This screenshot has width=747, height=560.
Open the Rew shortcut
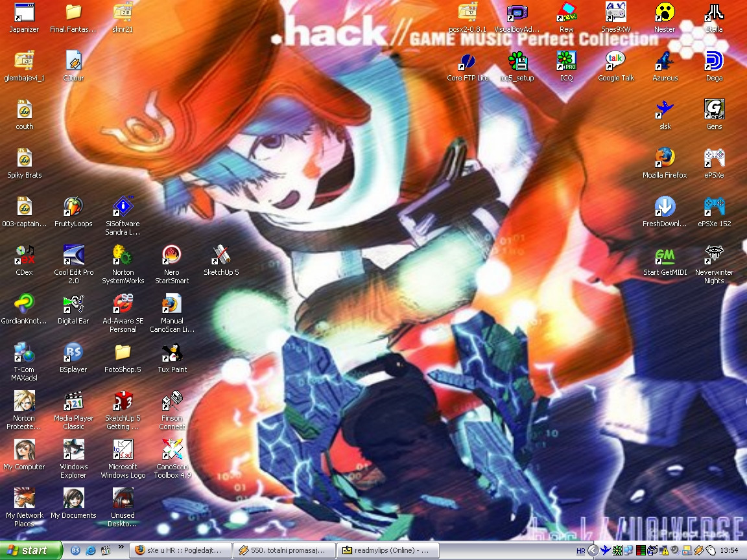pyautogui.click(x=567, y=17)
